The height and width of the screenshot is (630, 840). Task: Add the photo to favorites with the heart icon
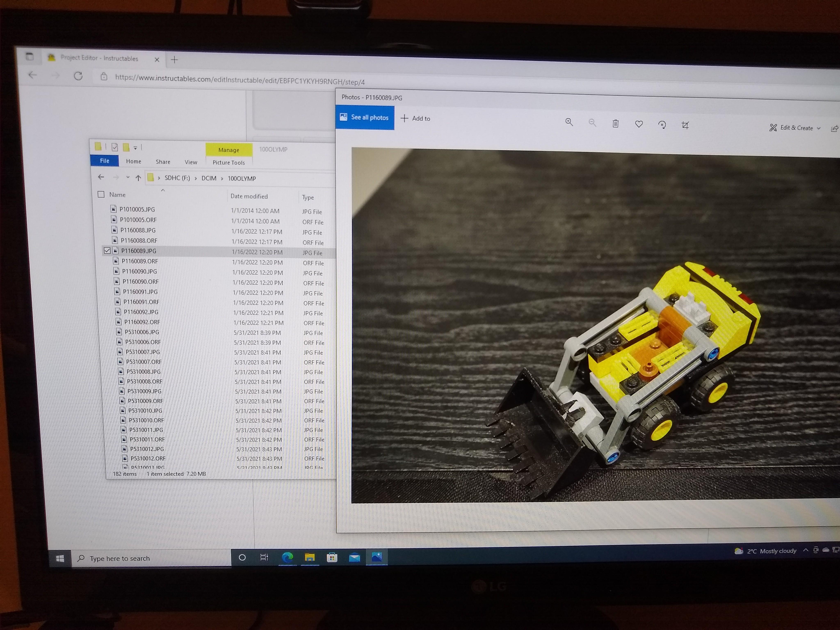point(639,124)
